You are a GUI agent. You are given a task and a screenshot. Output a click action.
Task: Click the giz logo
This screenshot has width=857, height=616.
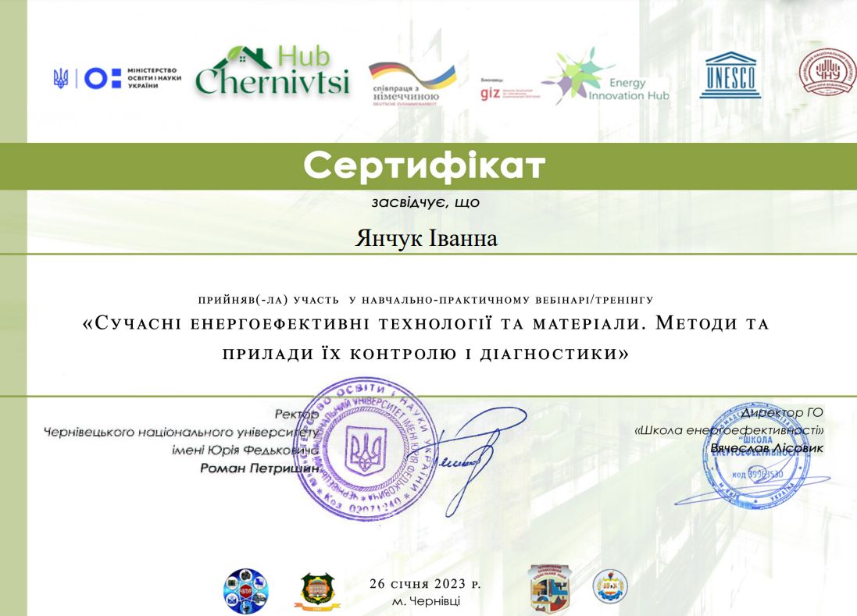click(490, 93)
